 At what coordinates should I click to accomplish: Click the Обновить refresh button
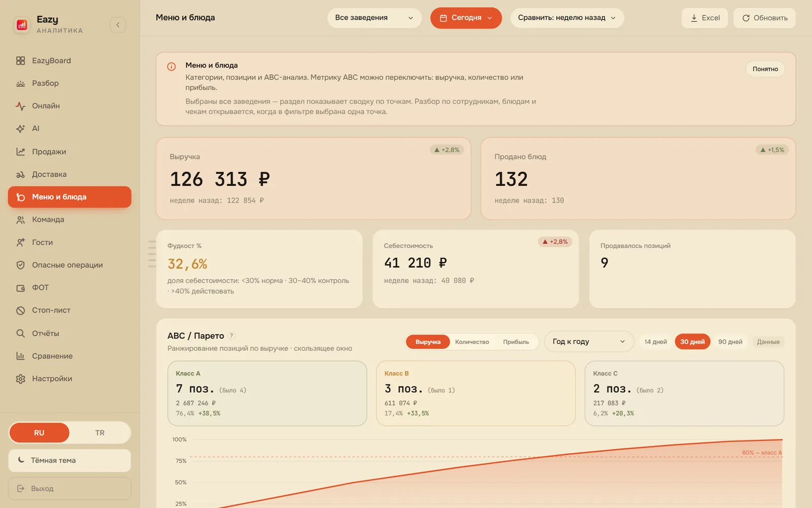(764, 18)
